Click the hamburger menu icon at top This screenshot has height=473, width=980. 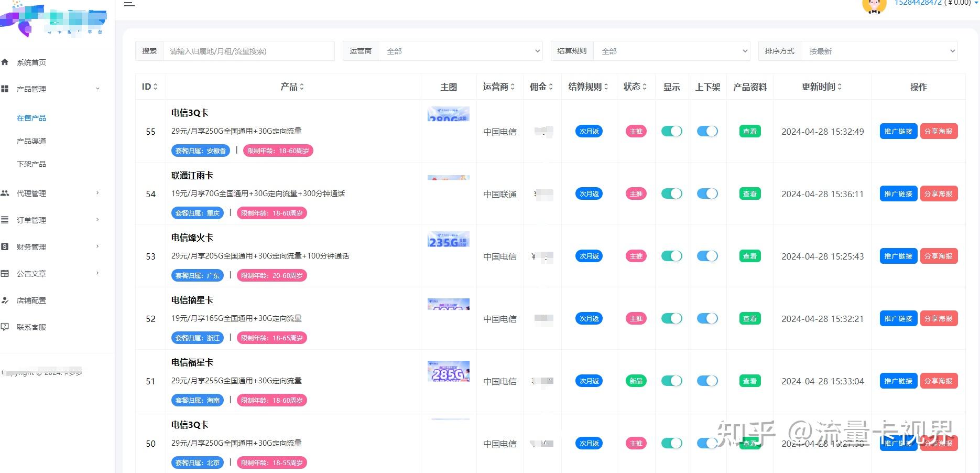tap(129, 4)
